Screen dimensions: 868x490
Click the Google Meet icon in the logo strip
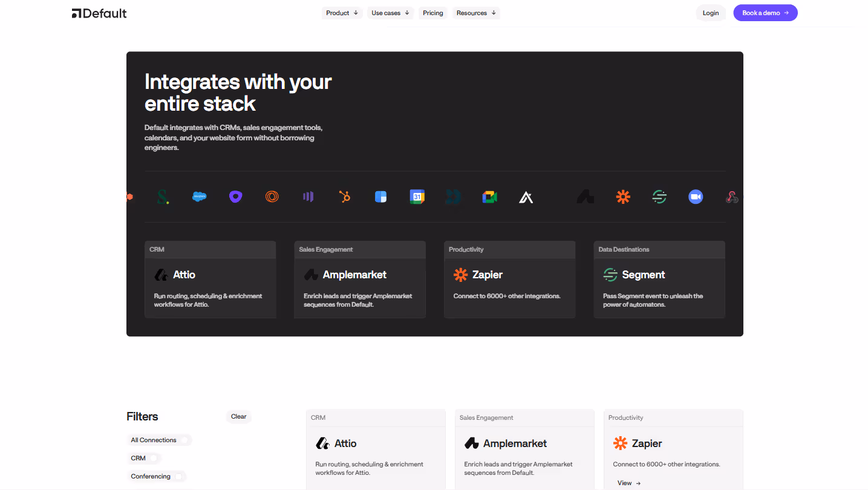pos(490,197)
